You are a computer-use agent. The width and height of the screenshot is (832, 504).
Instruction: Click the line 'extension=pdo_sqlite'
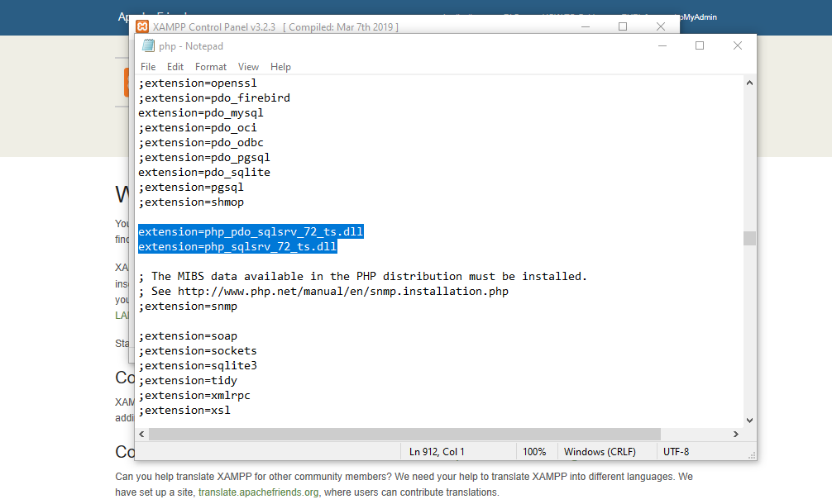tap(204, 172)
